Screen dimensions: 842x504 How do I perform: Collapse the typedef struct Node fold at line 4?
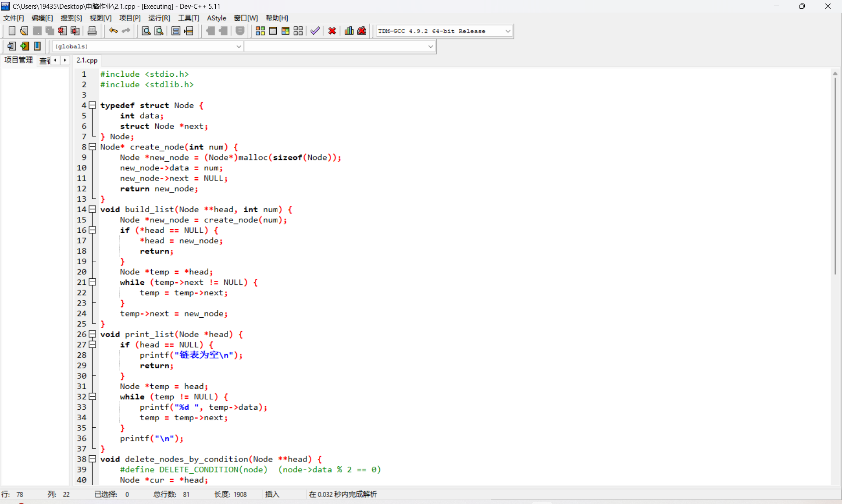tap(93, 105)
